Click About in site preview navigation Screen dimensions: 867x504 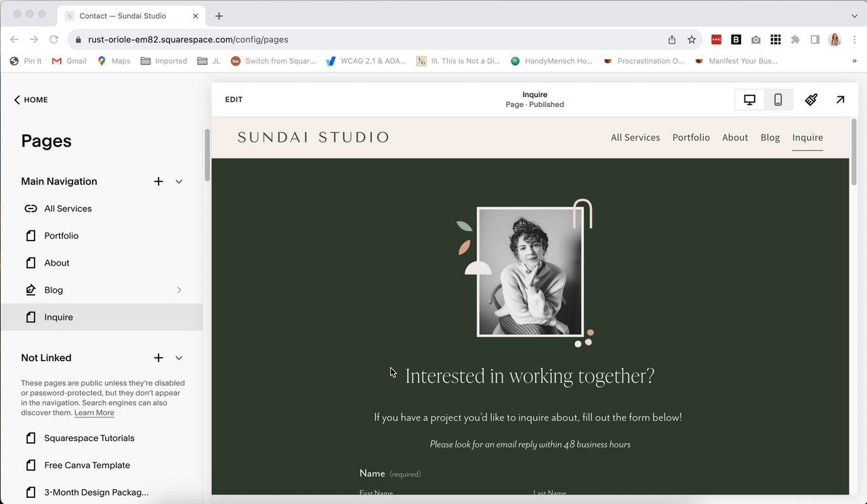coord(735,138)
